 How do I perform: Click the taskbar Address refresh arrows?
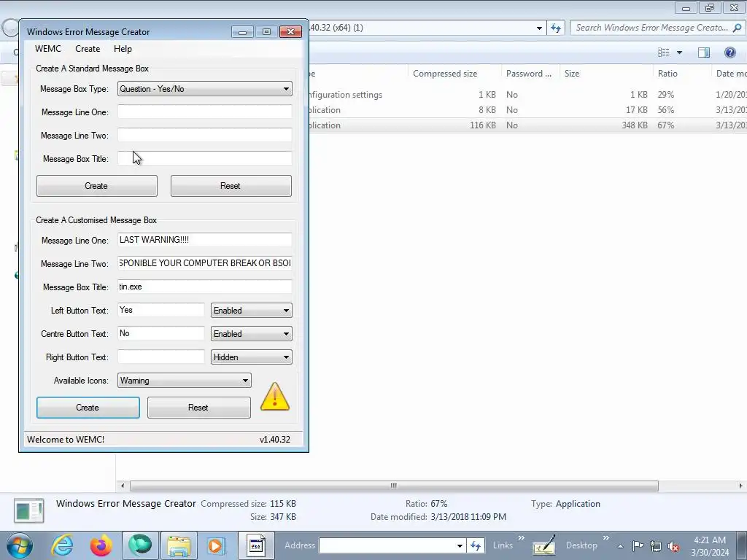pyautogui.click(x=476, y=545)
